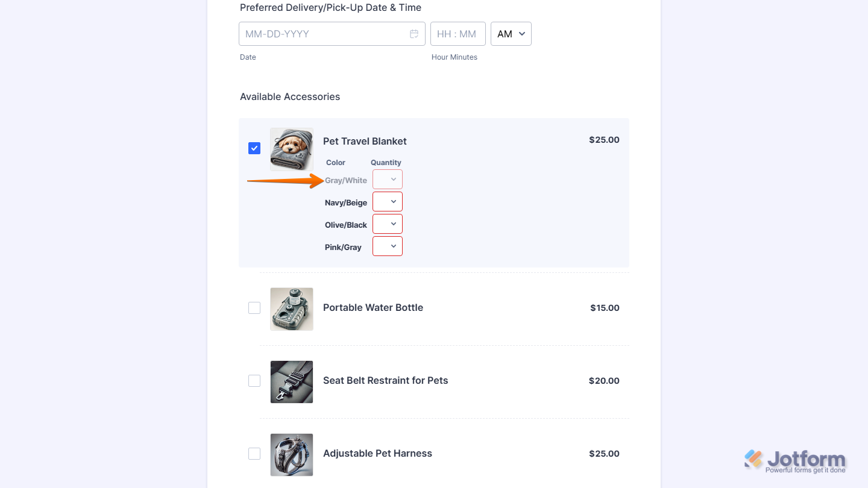The width and height of the screenshot is (868, 488).
Task: Open the AM/PM dropdown
Action: (x=511, y=34)
